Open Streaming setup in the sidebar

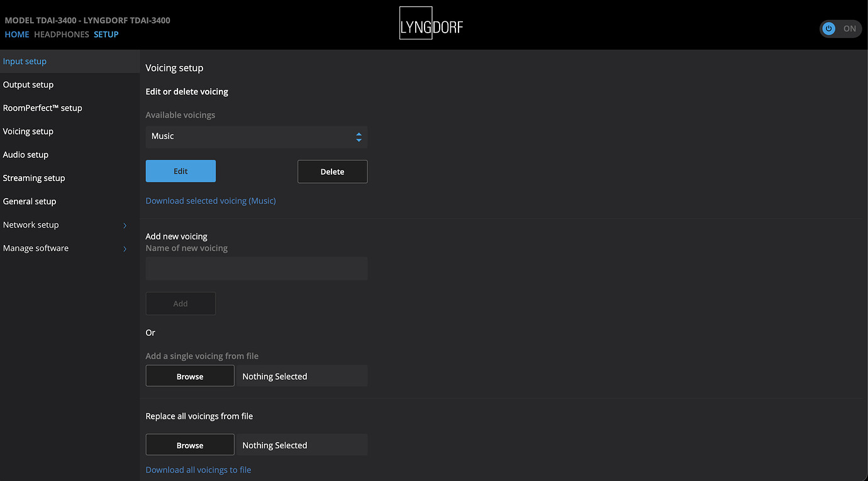click(x=70, y=178)
